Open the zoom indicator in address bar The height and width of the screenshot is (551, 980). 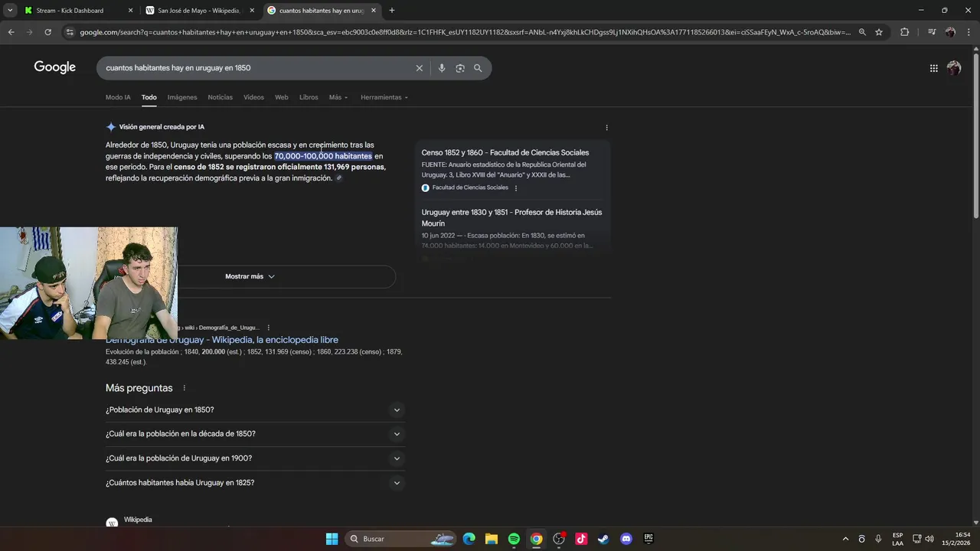coord(862,32)
